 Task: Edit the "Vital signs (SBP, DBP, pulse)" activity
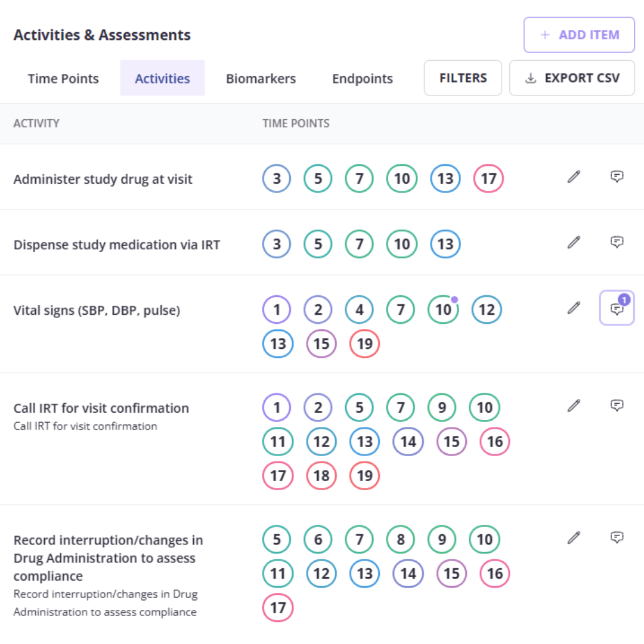click(x=574, y=308)
